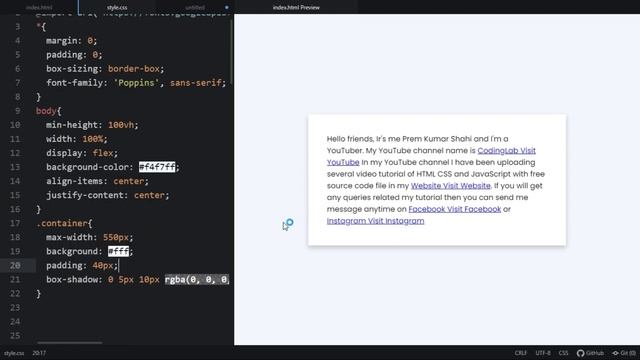This screenshot has height=360, width=640.
Task: Change UTF-8 encoding in status bar
Action: pyautogui.click(x=543, y=353)
